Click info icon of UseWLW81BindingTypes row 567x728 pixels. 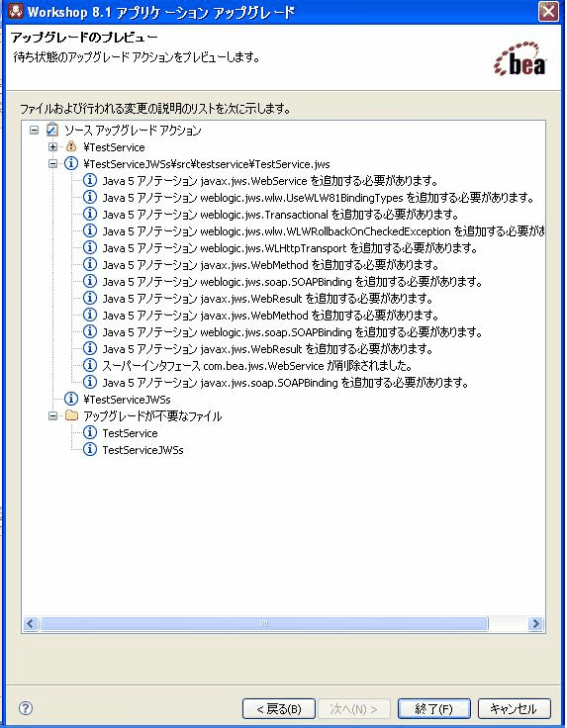(90, 197)
